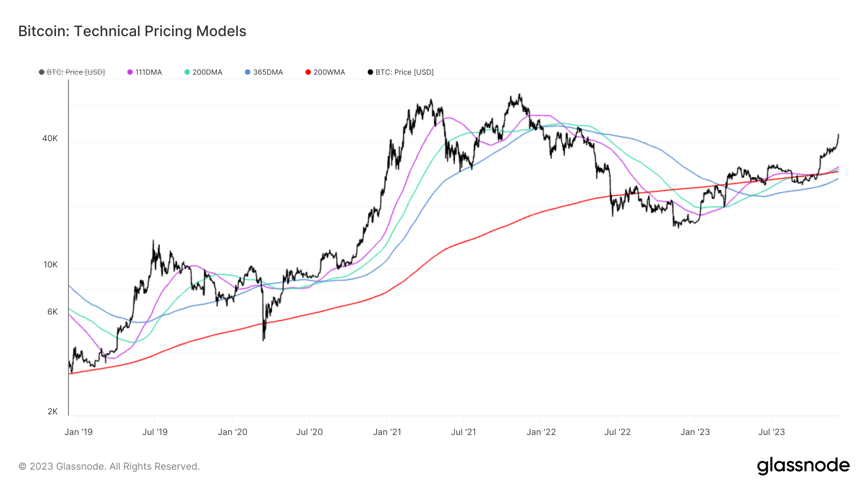Hide the 200WMA series via its label
Screen dimensions: 868x488
pos(329,72)
